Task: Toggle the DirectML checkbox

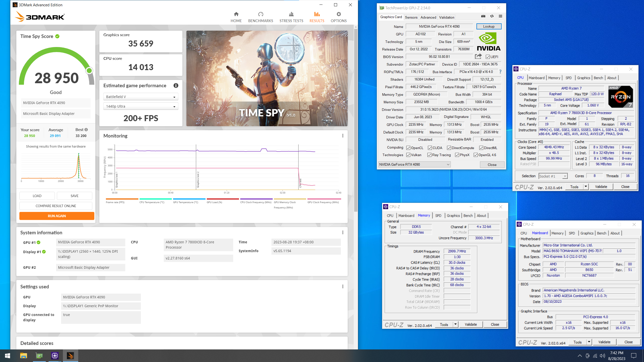Action: (x=481, y=148)
